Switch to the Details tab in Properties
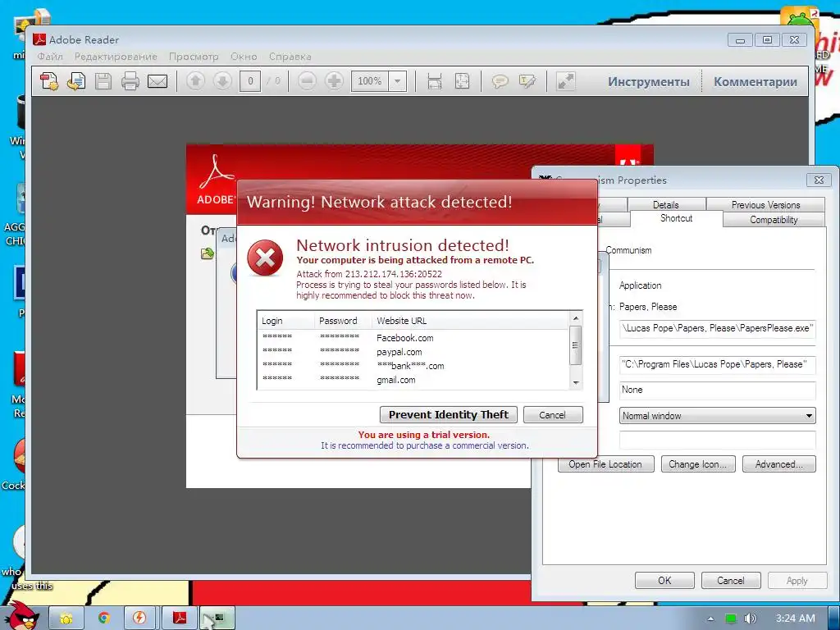The image size is (840, 630). (666, 204)
